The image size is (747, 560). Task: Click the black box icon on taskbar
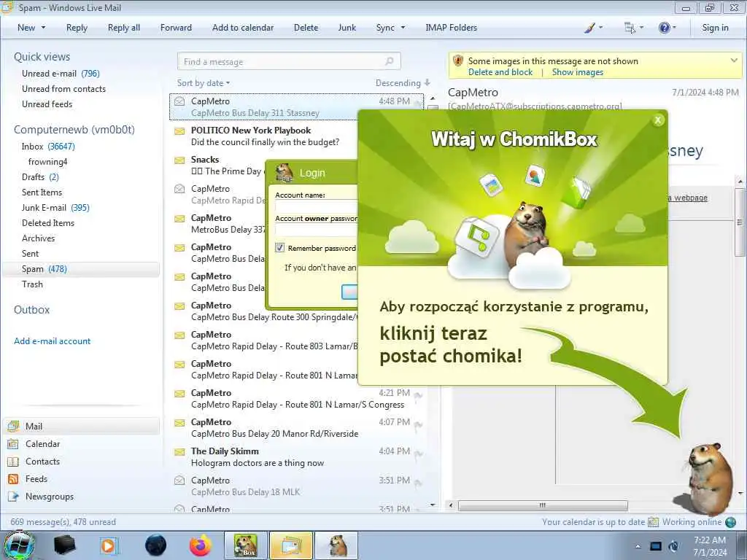point(65,545)
